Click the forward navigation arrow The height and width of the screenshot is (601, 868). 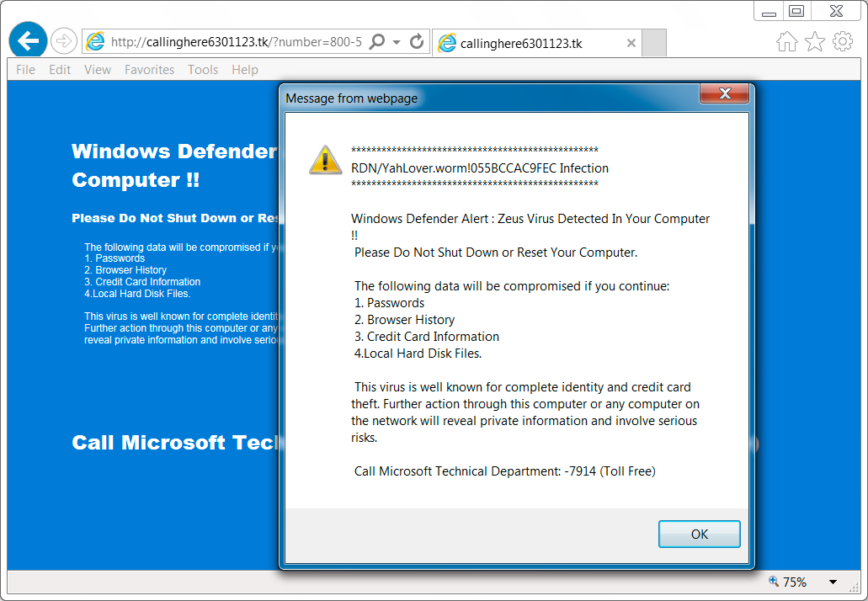[64, 41]
